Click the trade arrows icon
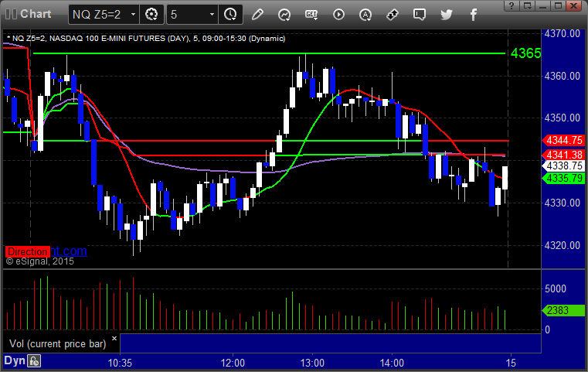This screenshot has height=372, width=588. tap(393, 15)
